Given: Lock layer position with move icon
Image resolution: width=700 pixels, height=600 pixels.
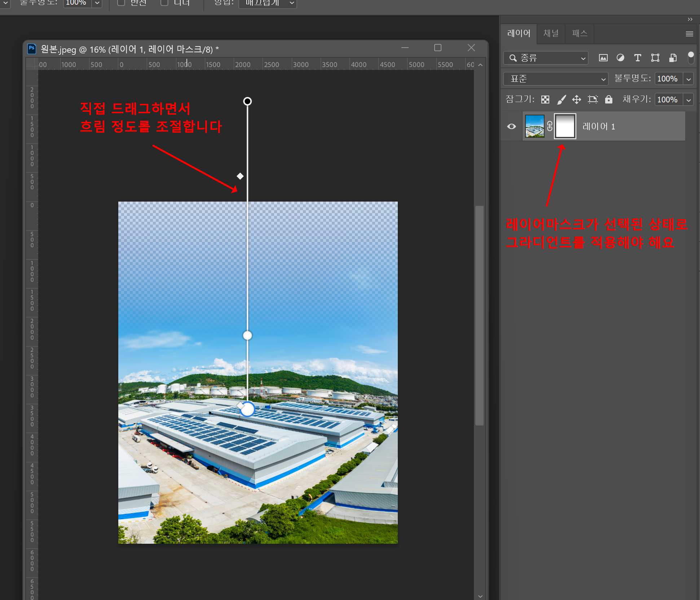Looking at the screenshot, I should [x=577, y=100].
